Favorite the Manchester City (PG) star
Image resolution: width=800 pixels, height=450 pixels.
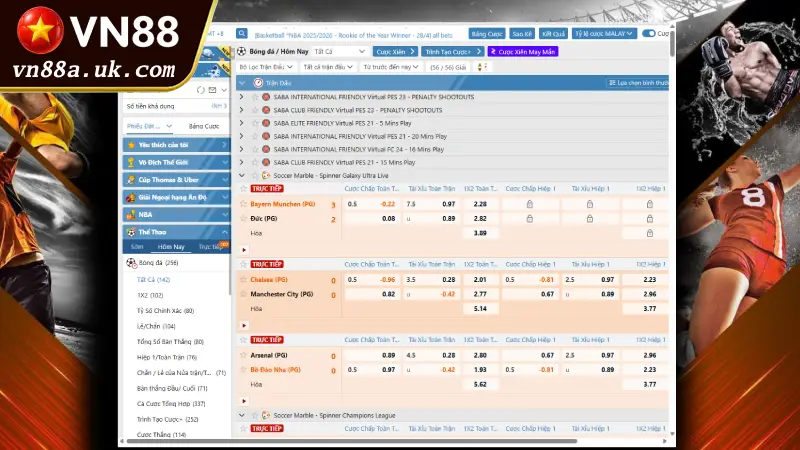(243, 294)
